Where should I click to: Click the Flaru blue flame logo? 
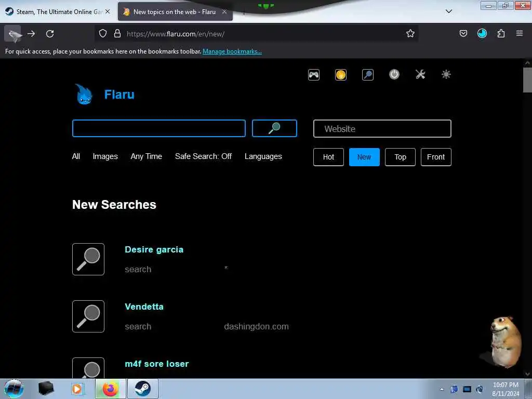pyautogui.click(x=84, y=95)
